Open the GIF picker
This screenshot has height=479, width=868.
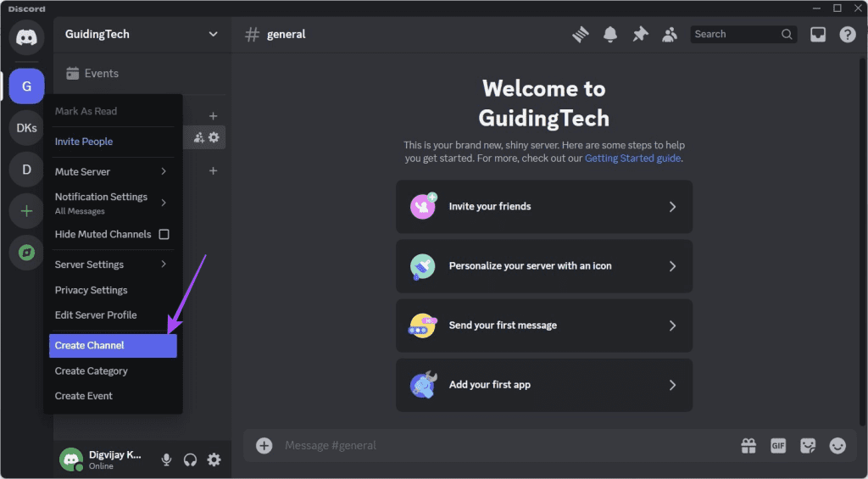coord(778,445)
